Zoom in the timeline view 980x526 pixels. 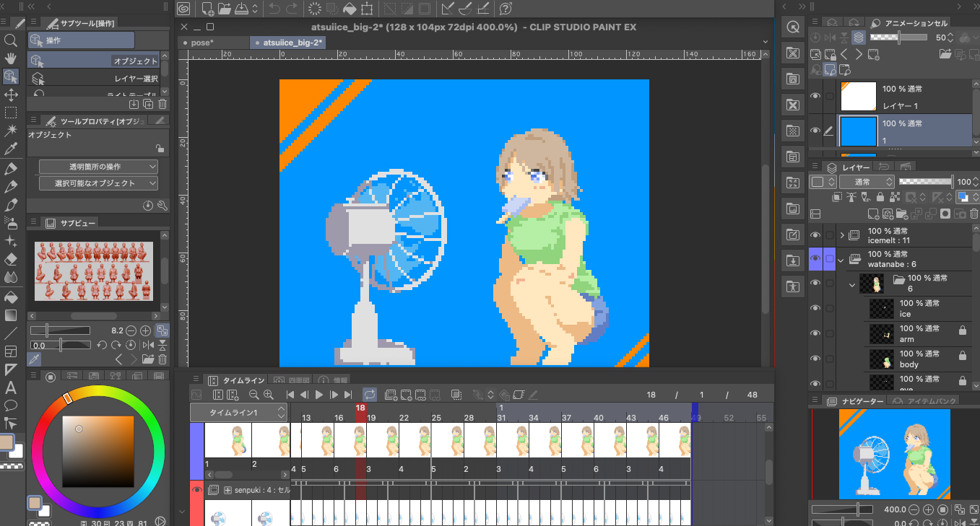coord(269,395)
